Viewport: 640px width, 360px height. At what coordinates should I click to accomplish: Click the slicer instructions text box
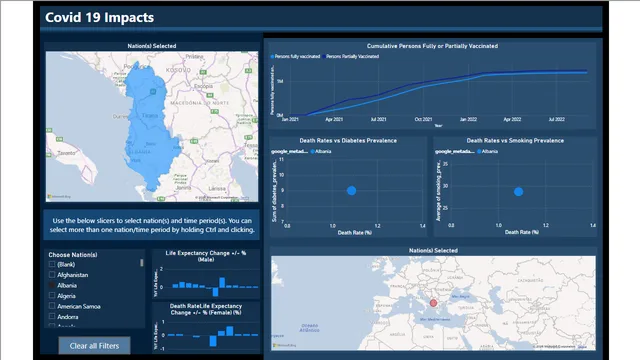(152, 225)
